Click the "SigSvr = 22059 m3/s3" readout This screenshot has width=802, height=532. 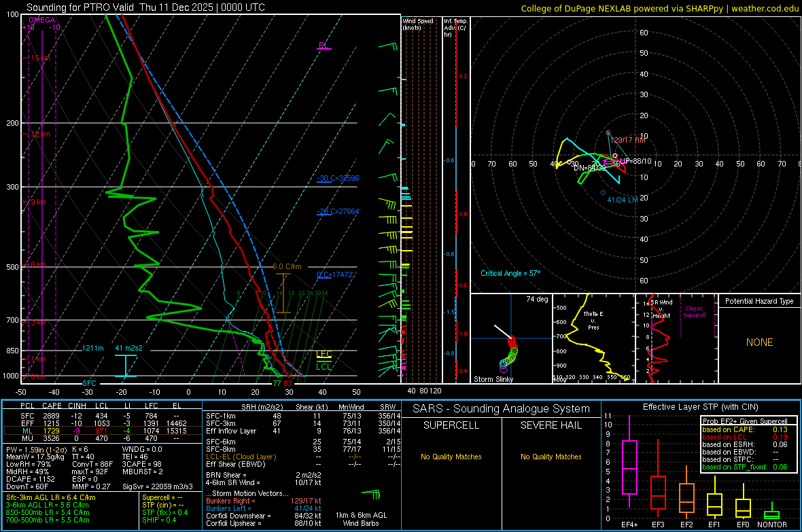[x=158, y=486]
